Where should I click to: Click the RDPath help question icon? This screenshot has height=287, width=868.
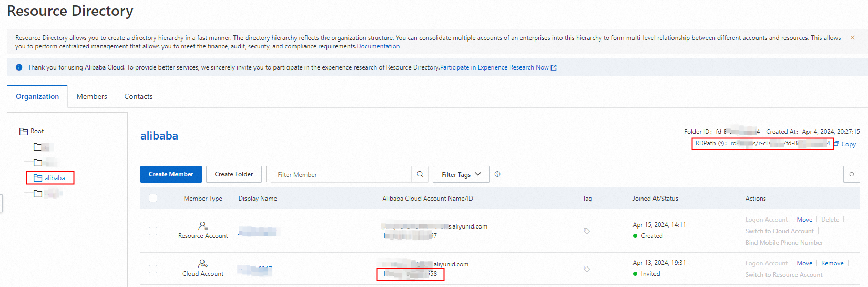tap(721, 143)
